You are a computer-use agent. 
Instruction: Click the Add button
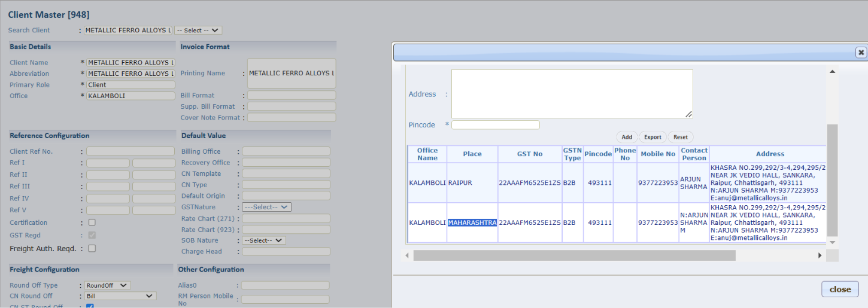point(626,137)
